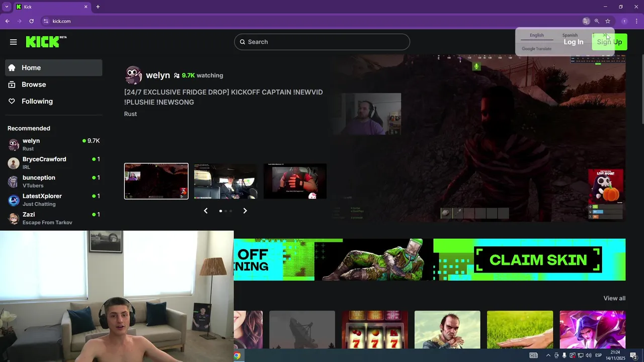Image resolution: width=644 pixels, height=362 pixels.
Task: Open translate popup options menu
Action: coord(594,35)
